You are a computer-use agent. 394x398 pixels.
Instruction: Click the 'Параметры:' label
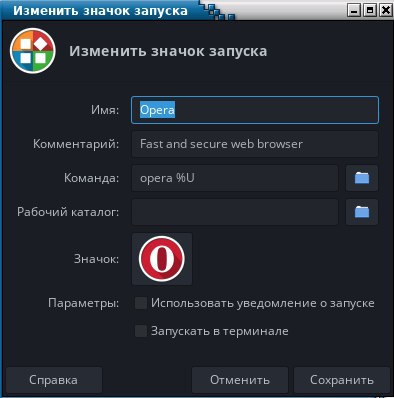[x=84, y=303]
